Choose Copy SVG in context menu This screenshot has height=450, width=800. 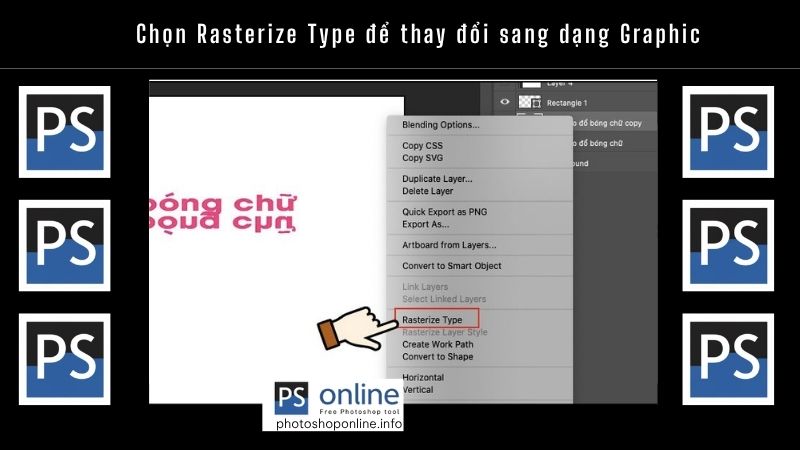[422, 158]
